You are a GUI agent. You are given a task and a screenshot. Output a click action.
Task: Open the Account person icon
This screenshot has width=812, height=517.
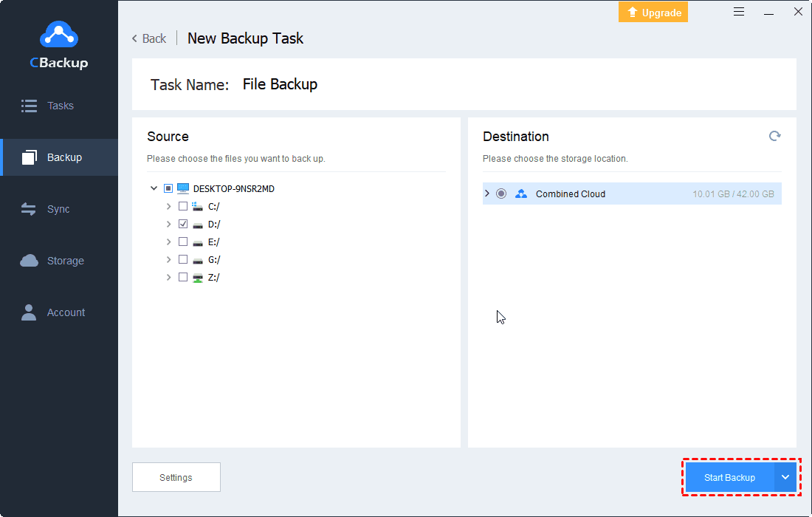click(x=29, y=312)
